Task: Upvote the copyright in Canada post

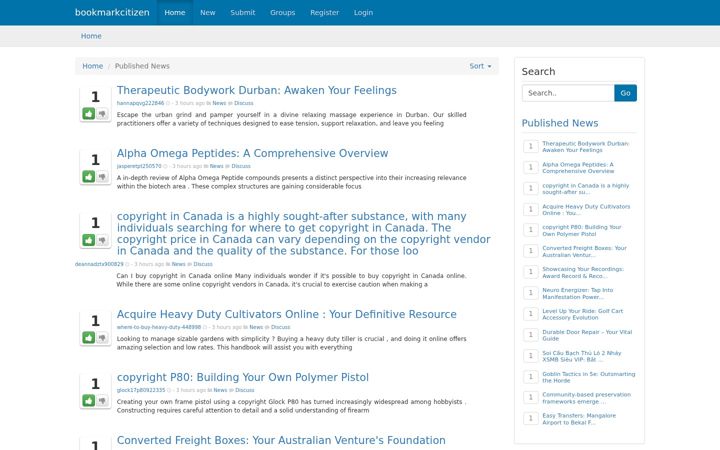Action: (89, 240)
